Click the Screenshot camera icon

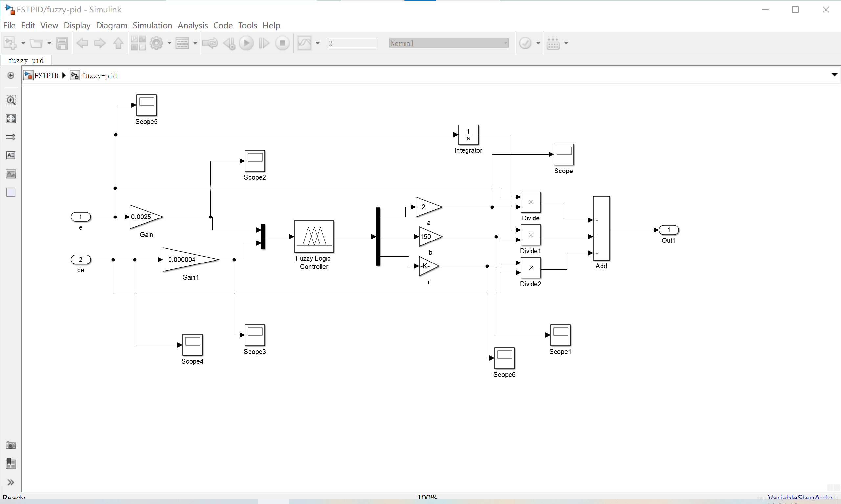pos(11,445)
